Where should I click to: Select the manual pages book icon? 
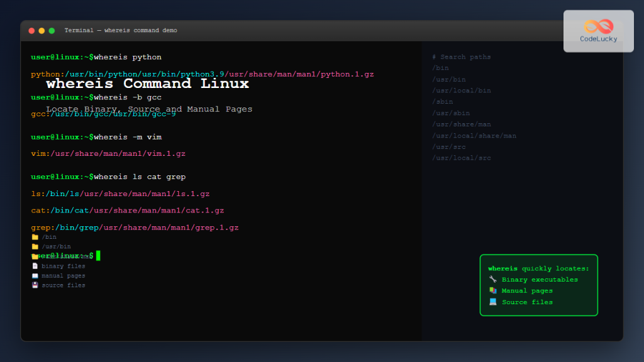(35, 275)
